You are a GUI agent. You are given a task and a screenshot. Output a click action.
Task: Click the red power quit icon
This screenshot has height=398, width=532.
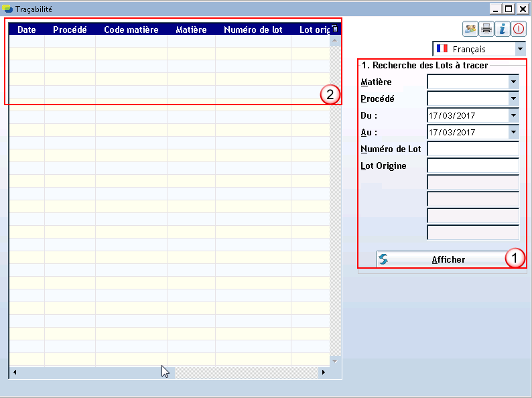click(x=519, y=29)
